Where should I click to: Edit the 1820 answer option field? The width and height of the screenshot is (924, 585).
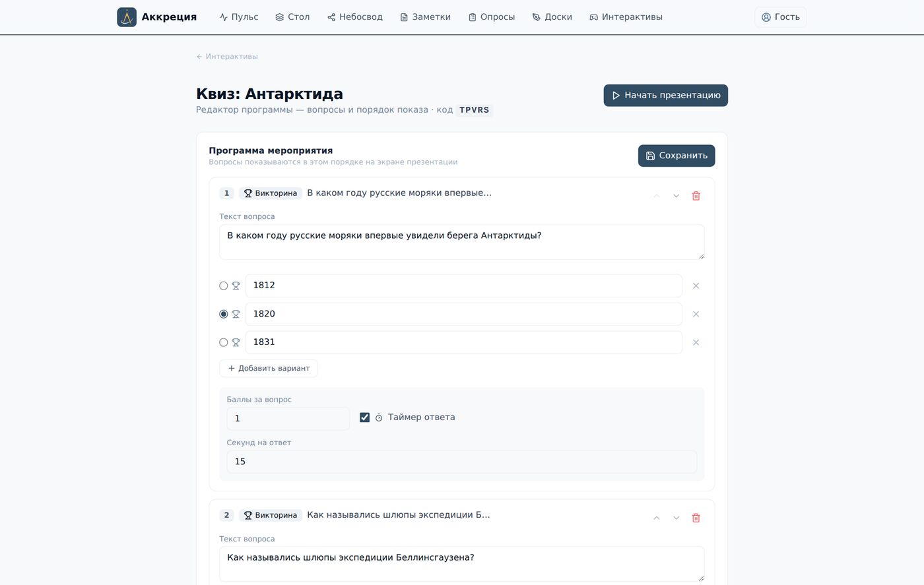[463, 314]
